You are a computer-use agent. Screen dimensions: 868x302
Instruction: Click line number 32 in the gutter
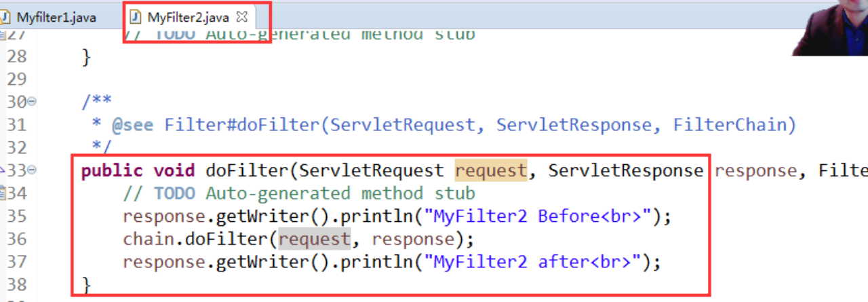pyautogui.click(x=17, y=147)
